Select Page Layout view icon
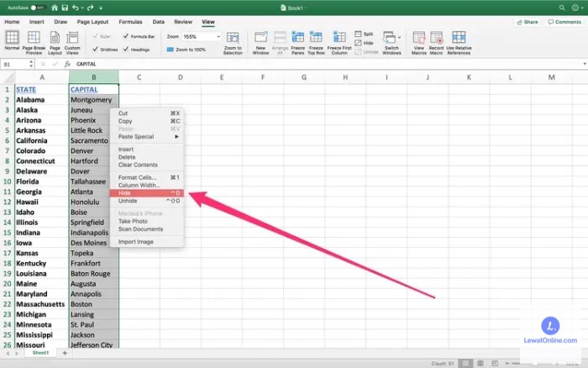This screenshot has height=368, width=588. [x=55, y=42]
